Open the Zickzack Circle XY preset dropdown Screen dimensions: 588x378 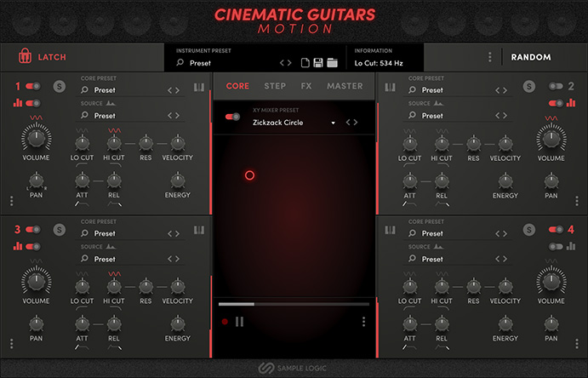(x=333, y=123)
